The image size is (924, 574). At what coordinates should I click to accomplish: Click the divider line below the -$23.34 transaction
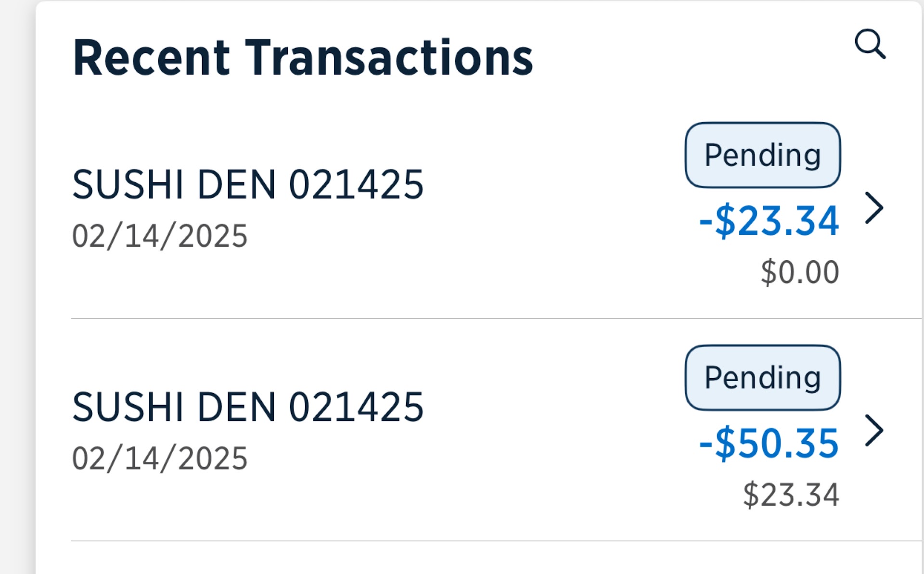(481, 318)
